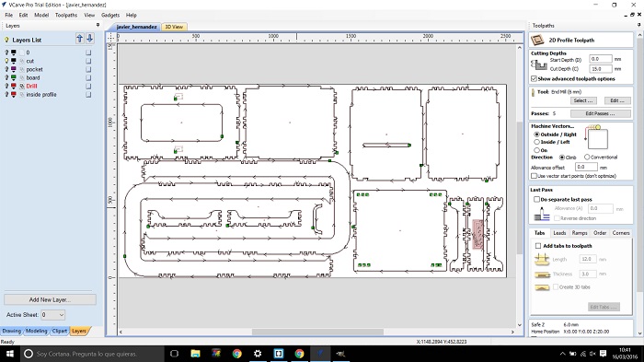The width and height of the screenshot is (644, 362).
Task: Select the inside profile layer name
Action: click(x=41, y=94)
